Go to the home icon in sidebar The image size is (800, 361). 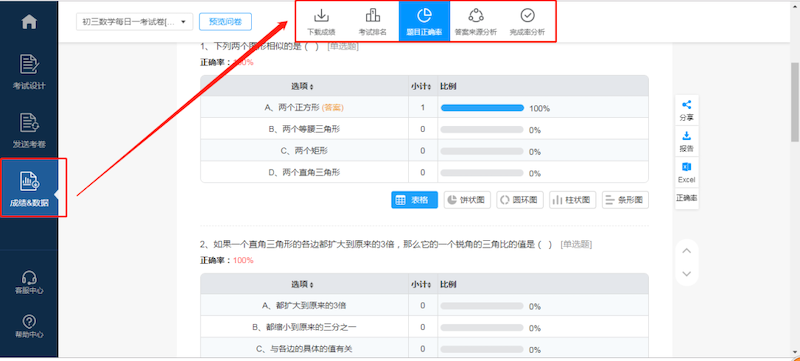point(29,22)
